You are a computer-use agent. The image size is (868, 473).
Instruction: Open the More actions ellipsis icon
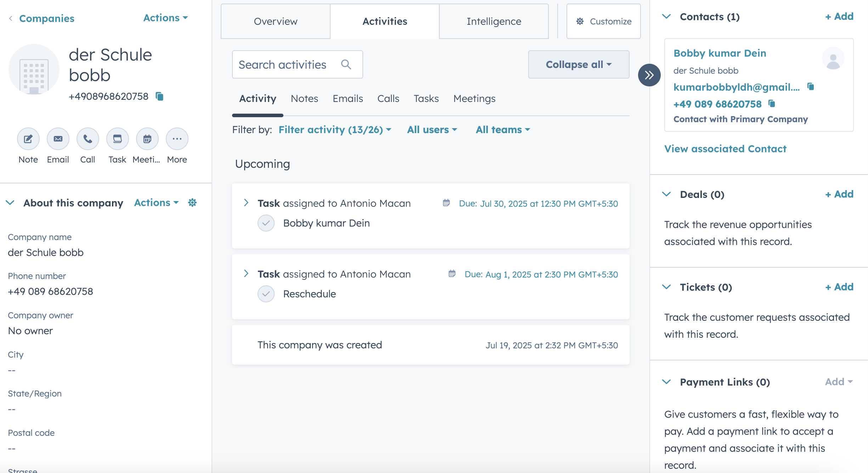coord(177,139)
